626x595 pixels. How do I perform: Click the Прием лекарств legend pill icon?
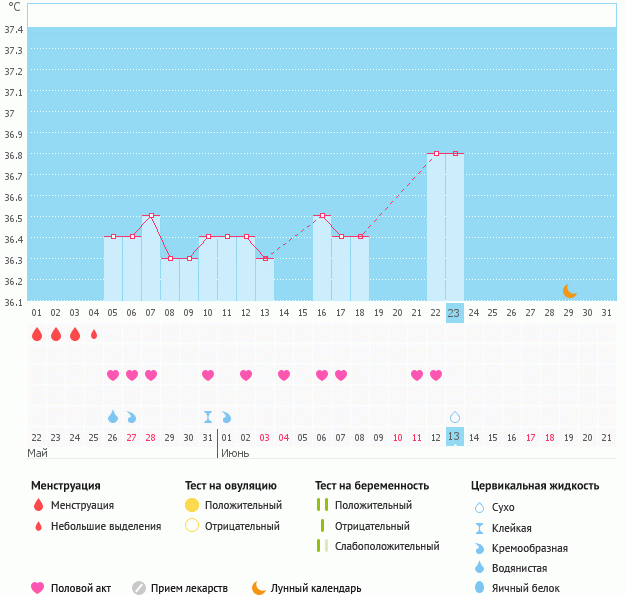[139, 588]
